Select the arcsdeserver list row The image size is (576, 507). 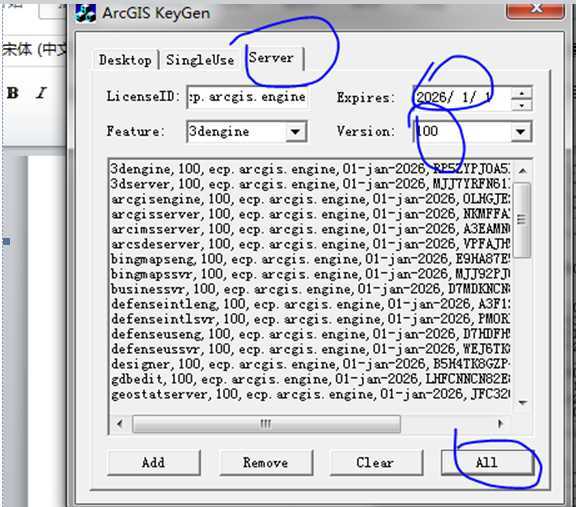click(x=310, y=244)
